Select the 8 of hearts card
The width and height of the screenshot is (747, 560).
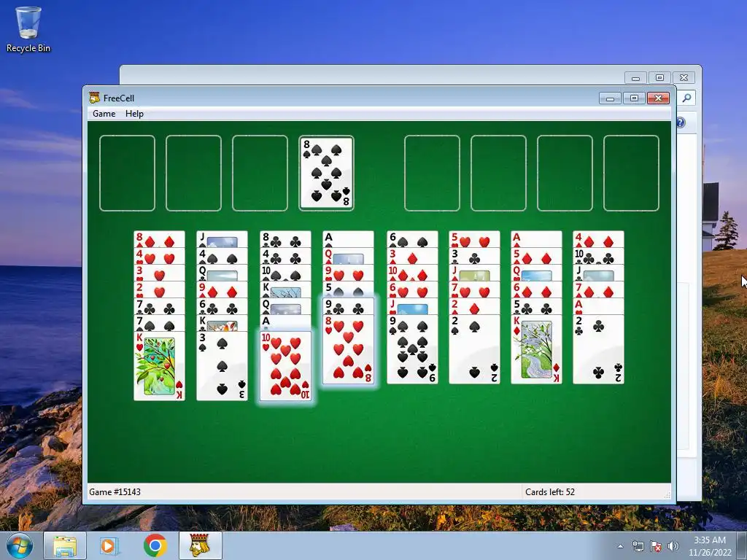click(348, 349)
